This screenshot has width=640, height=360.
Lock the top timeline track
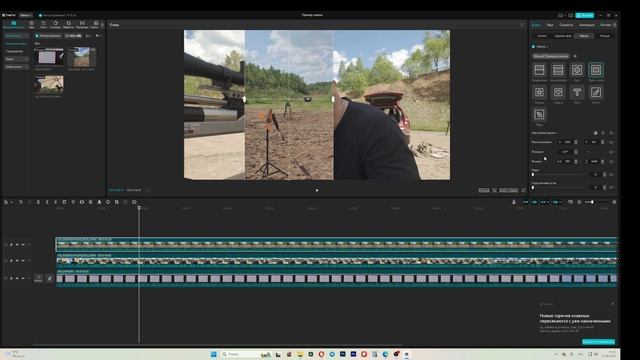click(x=11, y=244)
